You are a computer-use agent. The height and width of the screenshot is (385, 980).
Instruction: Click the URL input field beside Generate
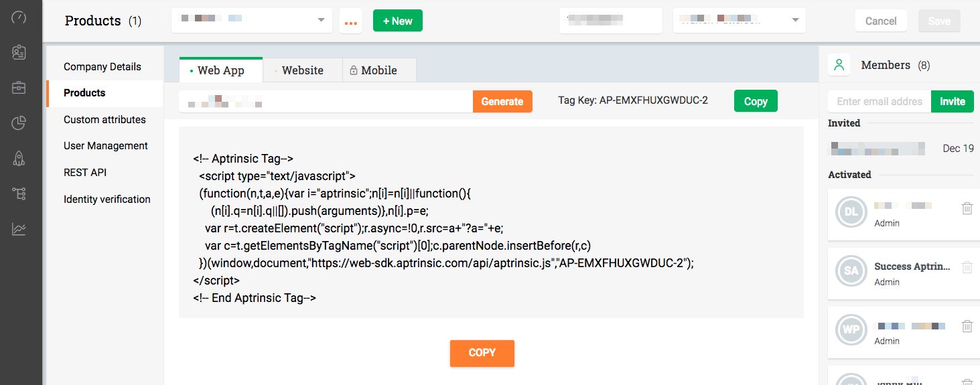pos(326,101)
